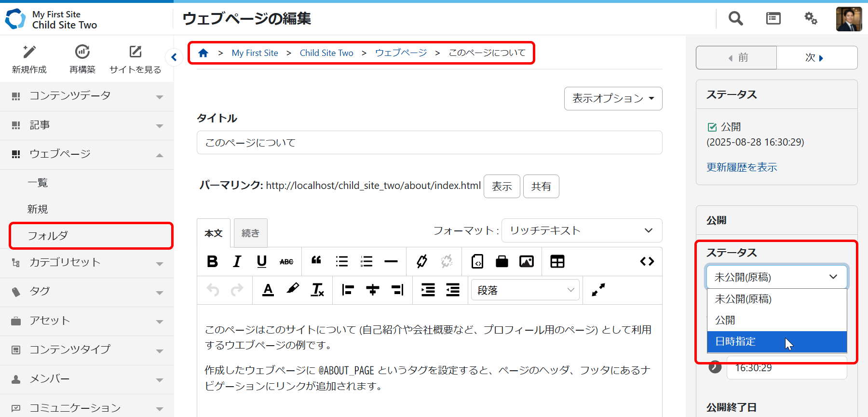Expand editor to fullscreen mode
Viewport: 868px width, 417px height.
coord(598,290)
